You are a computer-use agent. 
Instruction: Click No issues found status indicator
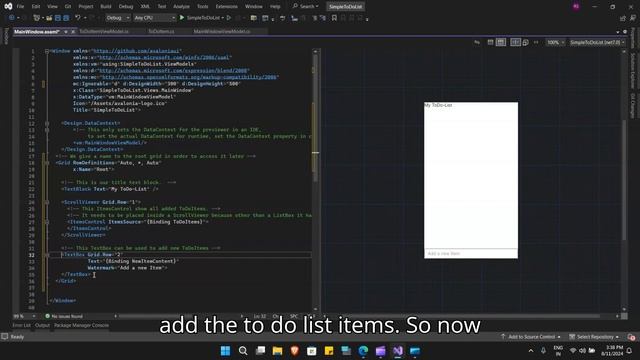tap(64, 316)
